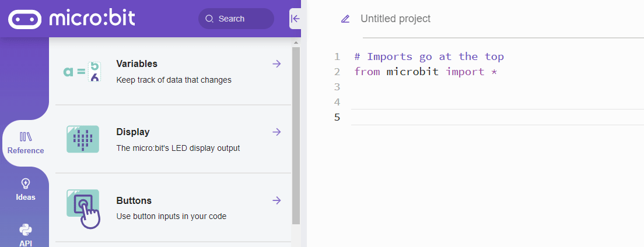The height and width of the screenshot is (247, 644).
Task: Click line number 3 in the gutter
Action: click(337, 87)
